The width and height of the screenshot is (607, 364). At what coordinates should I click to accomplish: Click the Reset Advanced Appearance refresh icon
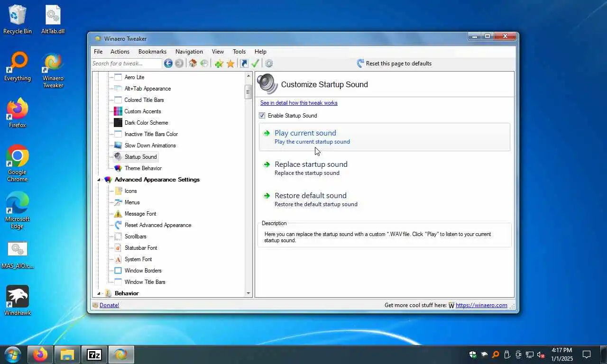coord(118,225)
